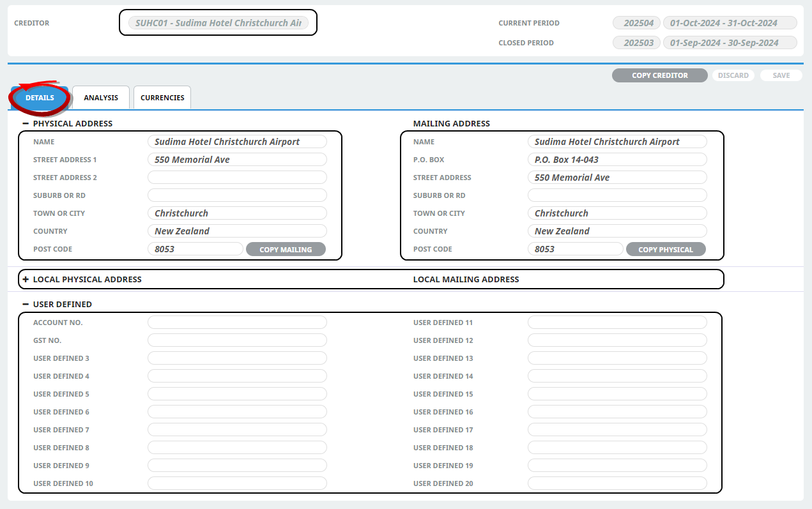
Task: Focus the Street Address 2 field
Action: pos(237,178)
